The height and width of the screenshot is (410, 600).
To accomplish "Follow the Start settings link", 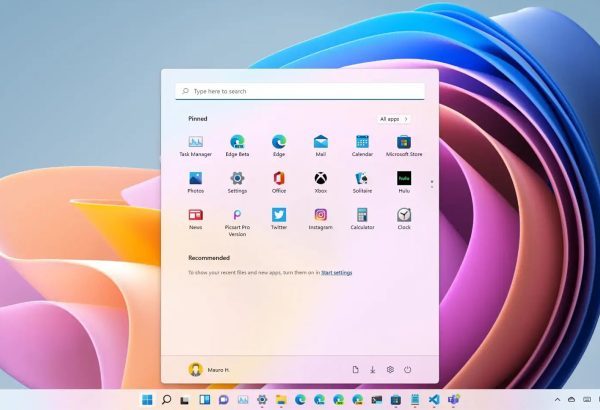I will coord(336,273).
